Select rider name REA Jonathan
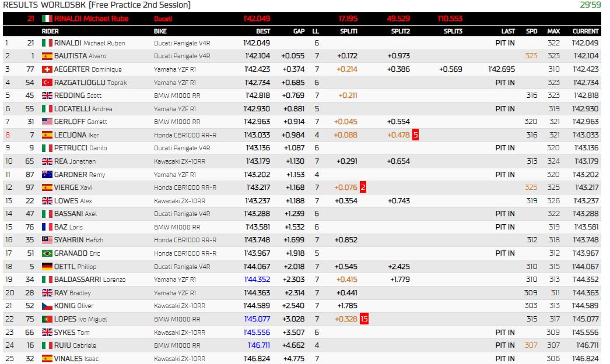This screenshot has width=610, height=364. tap(75, 161)
